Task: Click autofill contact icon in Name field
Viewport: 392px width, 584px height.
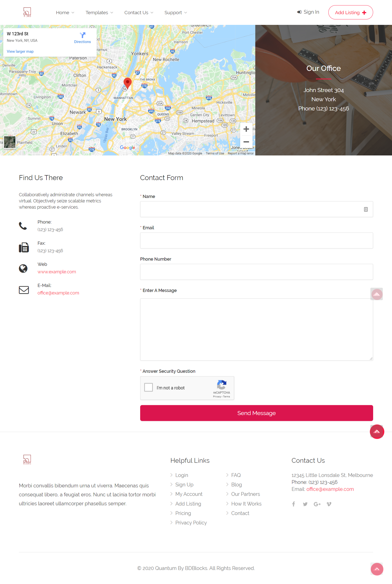Action: (365, 209)
